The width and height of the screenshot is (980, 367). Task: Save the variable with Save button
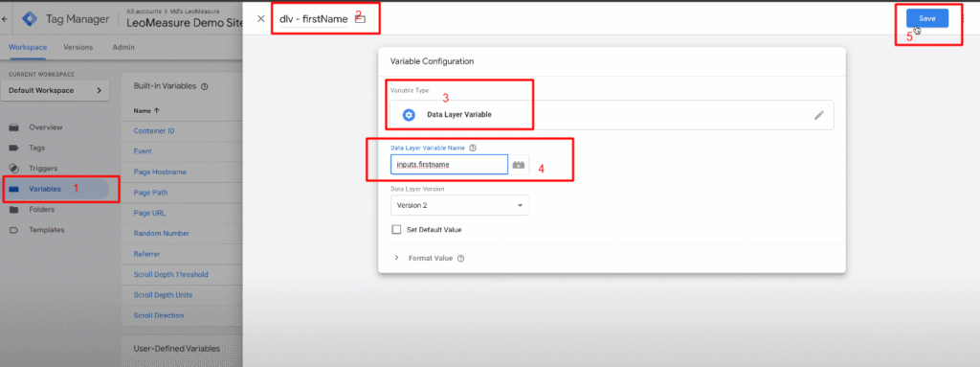pos(926,19)
